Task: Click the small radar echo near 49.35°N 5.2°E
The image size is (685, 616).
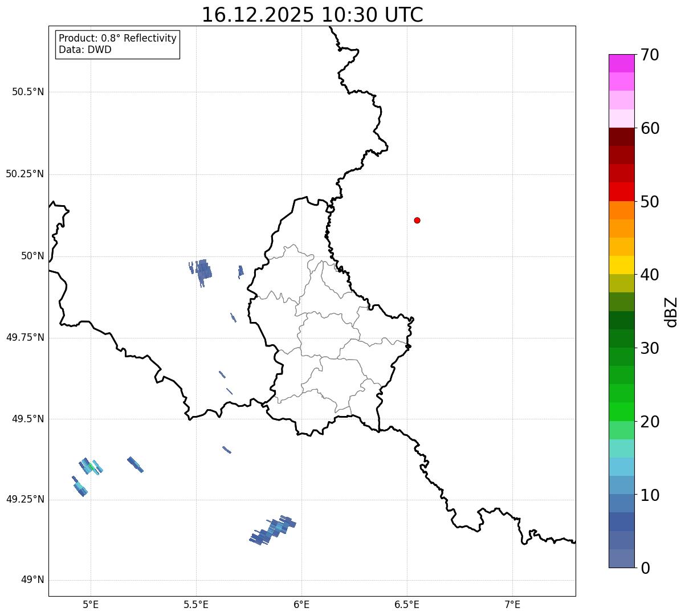Action: pos(135,464)
